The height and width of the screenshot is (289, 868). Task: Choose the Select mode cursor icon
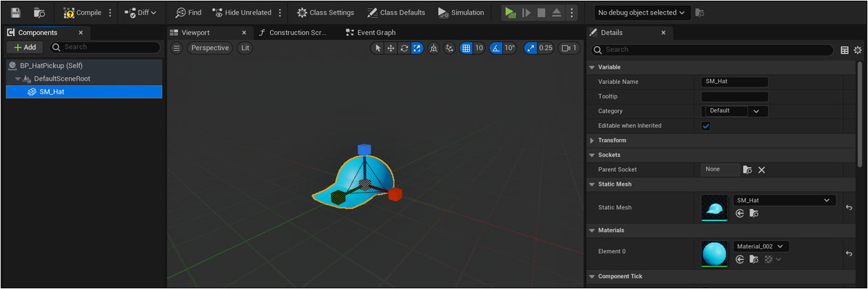pos(378,48)
